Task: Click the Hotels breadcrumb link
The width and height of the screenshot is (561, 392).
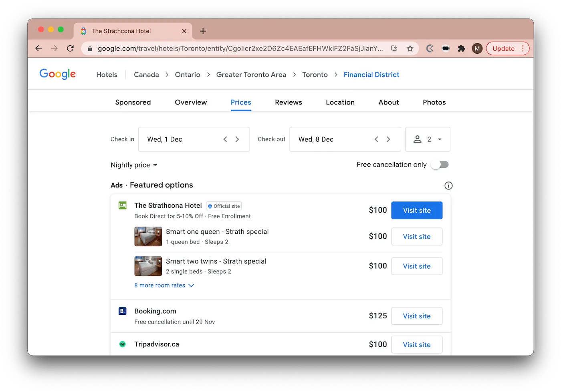Action: pyautogui.click(x=107, y=74)
